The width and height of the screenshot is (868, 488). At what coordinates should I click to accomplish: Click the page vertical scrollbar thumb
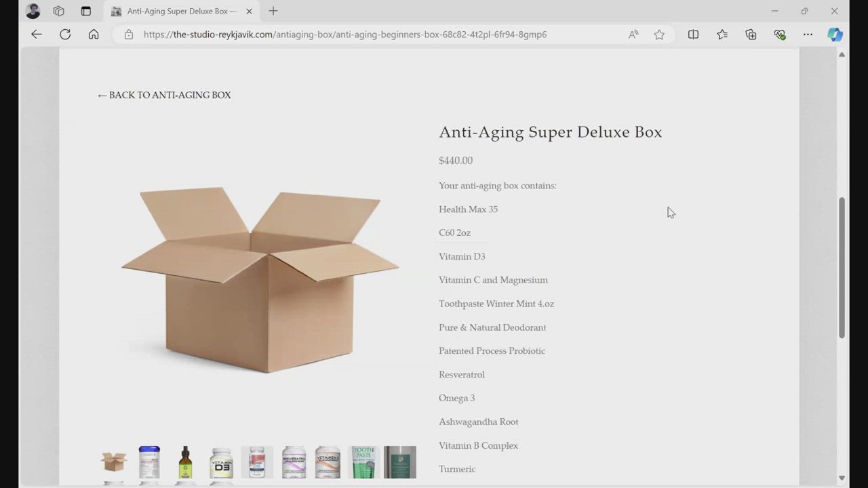[x=842, y=268]
